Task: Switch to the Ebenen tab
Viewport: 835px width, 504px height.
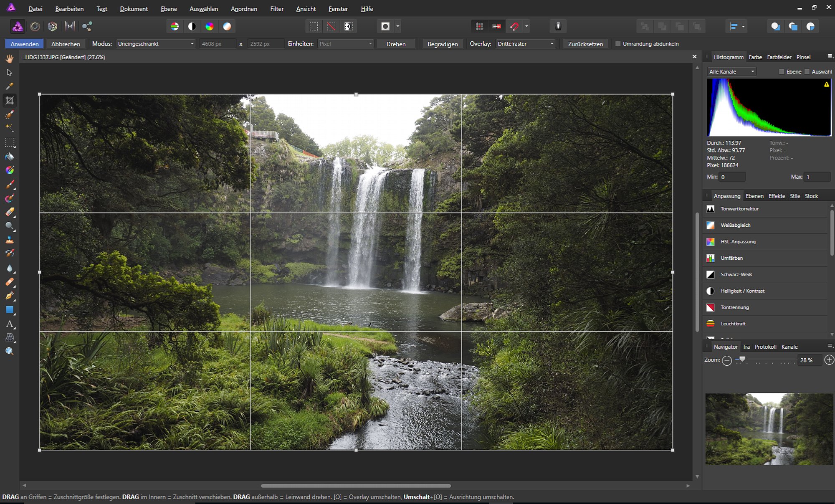Action: tap(754, 196)
